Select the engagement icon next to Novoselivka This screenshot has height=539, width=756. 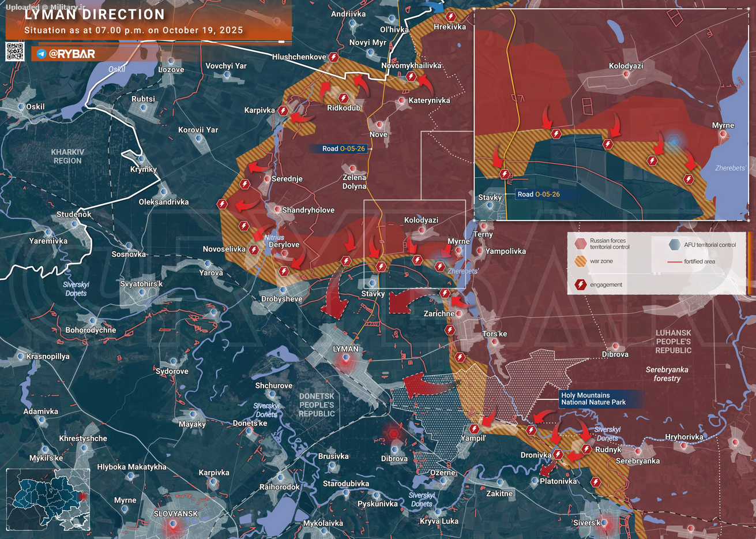click(254, 250)
